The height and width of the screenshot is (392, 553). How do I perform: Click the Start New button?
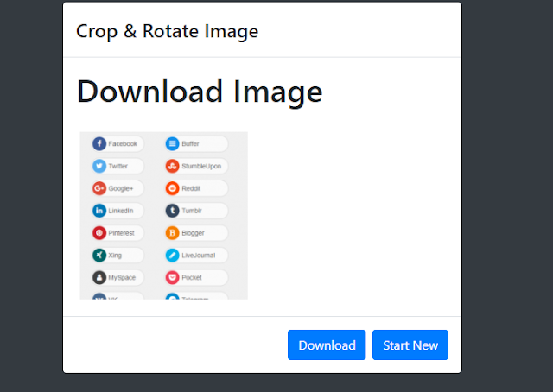[410, 345]
